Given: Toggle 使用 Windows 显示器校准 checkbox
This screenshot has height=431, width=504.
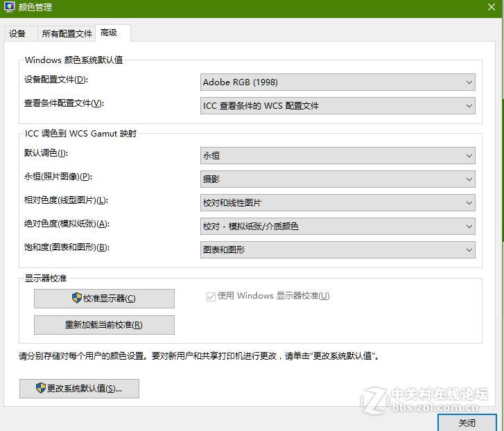Looking at the screenshot, I should 211,297.
